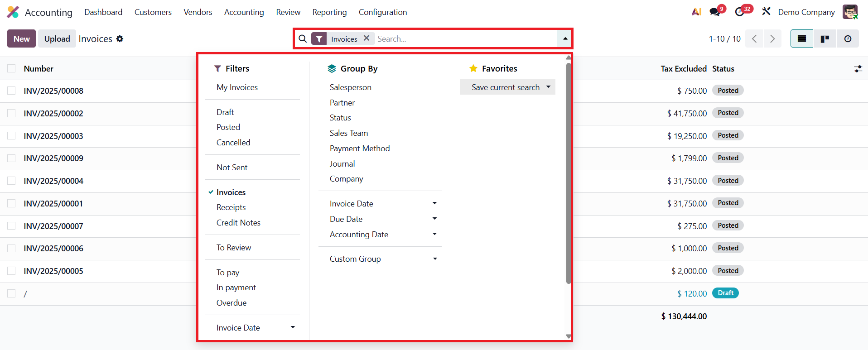This screenshot has height=350, width=868.
Task: Click the debug tools wrench icon
Action: [x=766, y=11]
